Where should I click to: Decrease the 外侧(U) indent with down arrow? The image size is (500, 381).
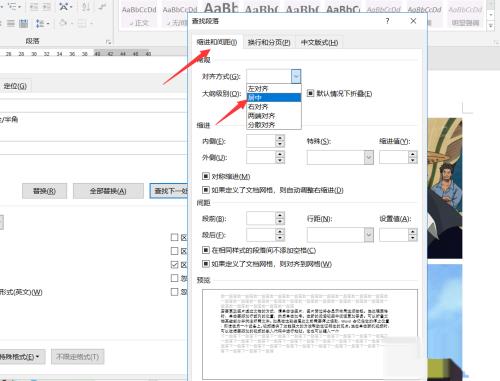pos(280,160)
